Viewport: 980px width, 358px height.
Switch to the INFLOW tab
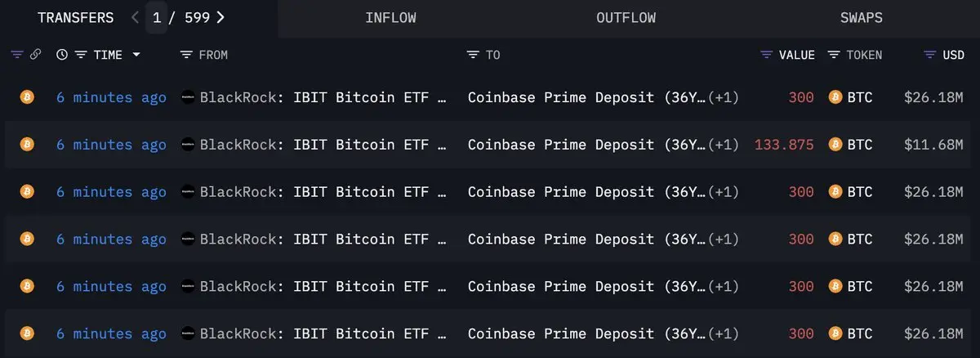390,18
